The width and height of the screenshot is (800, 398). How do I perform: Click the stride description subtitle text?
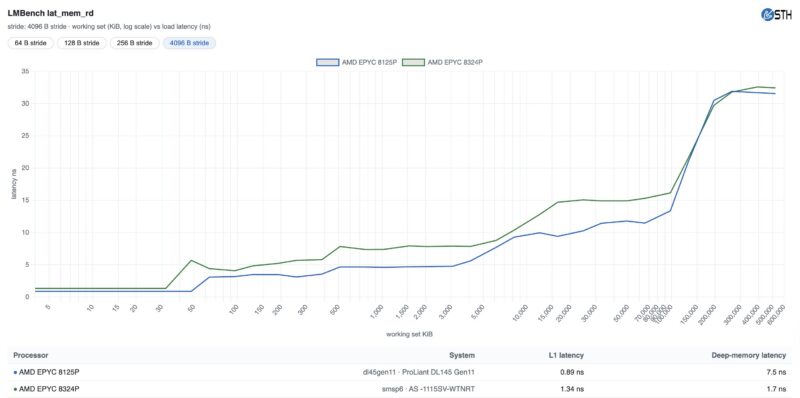point(109,27)
